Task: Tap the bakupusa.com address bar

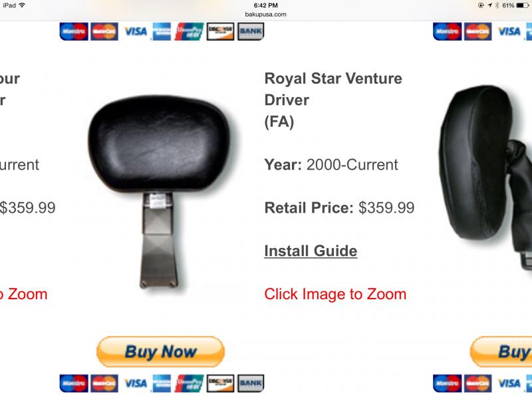Action: pyautogui.click(x=265, y=14)
